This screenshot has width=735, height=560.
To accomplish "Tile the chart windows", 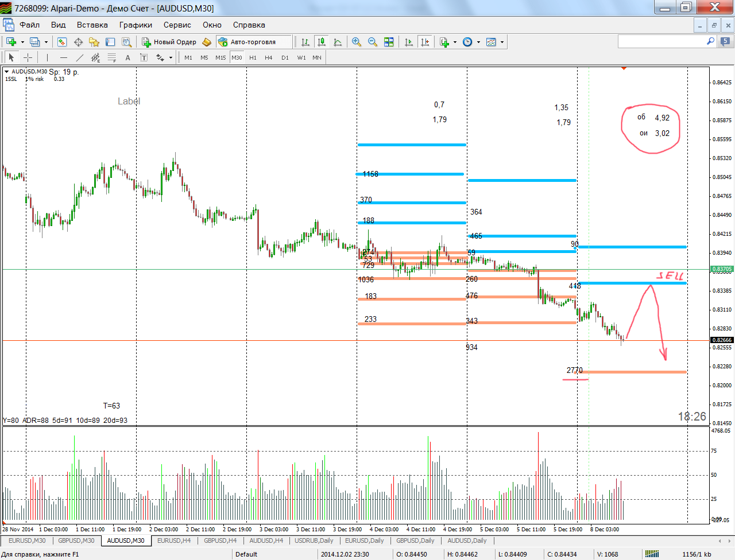I will click(x=389, y=42).
